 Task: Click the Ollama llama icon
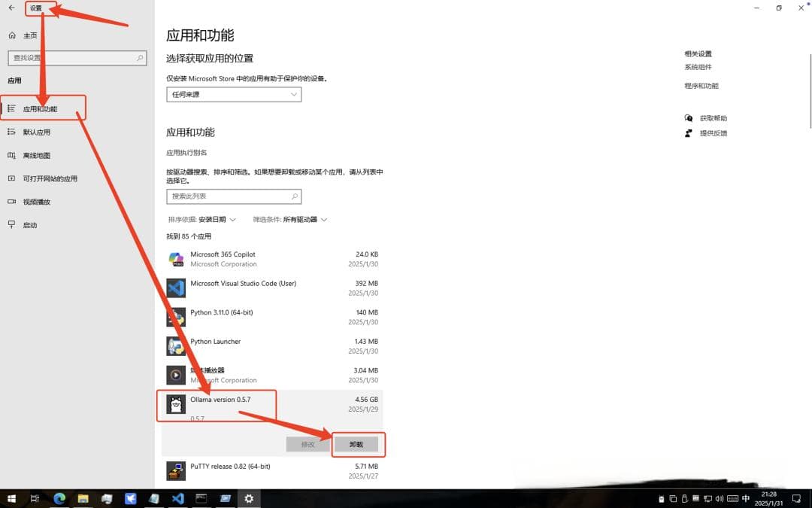(176, 404)
